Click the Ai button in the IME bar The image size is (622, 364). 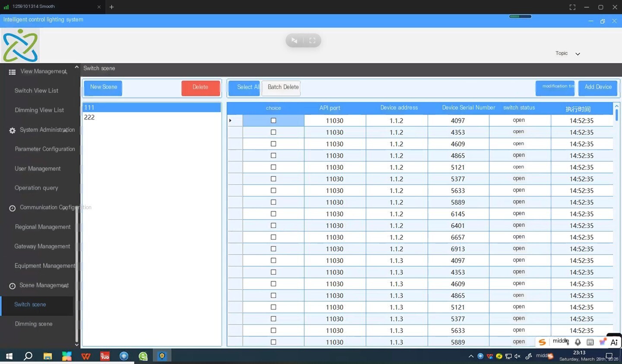614,342
